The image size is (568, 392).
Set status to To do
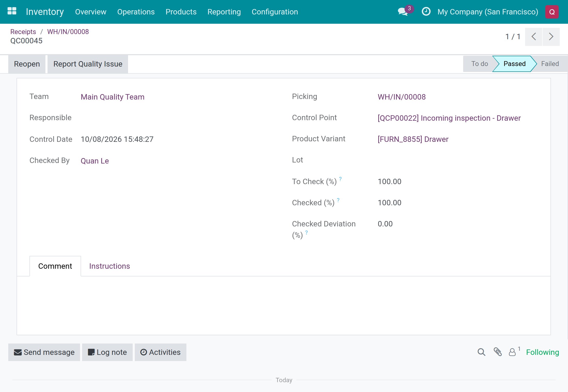479,64
